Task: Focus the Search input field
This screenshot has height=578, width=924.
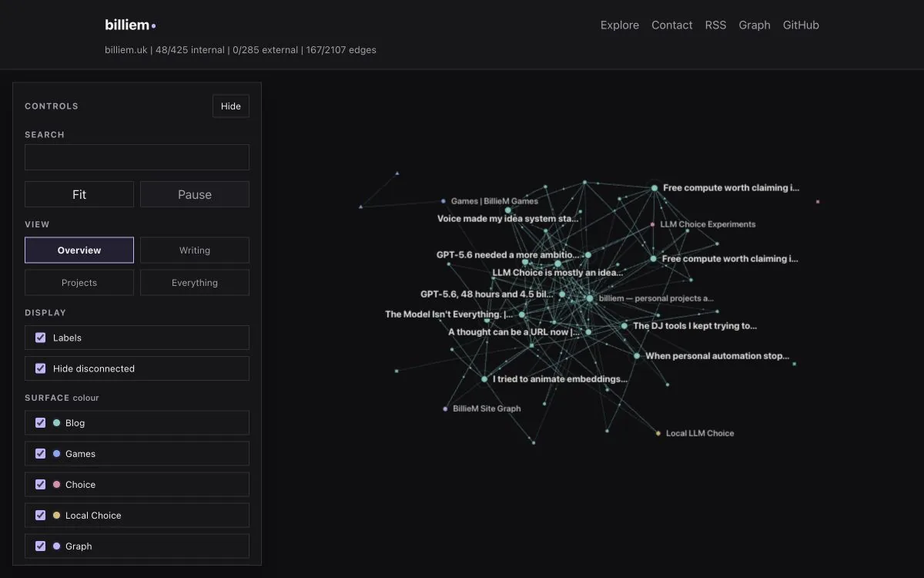Action: 137,157
